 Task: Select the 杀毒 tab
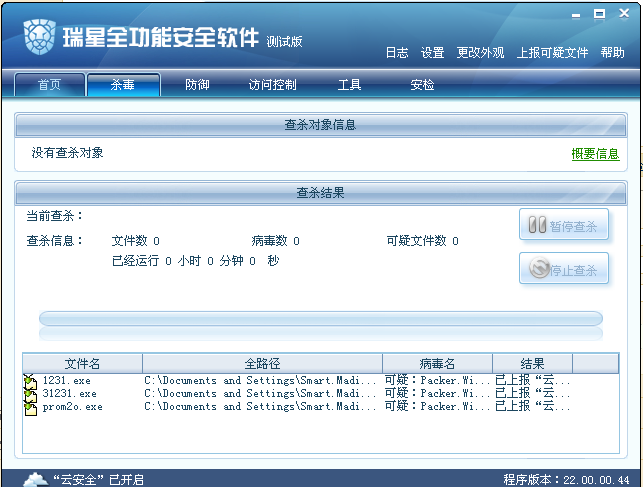123,85
